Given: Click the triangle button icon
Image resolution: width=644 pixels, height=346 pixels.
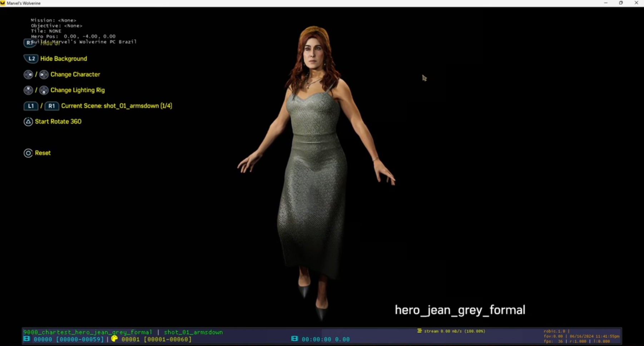Looking at the screenshot, I should 28,122.
